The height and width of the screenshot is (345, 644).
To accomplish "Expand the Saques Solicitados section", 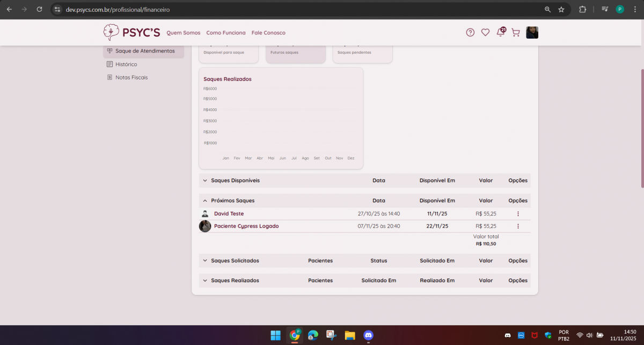I will click(x=205, y=261).
